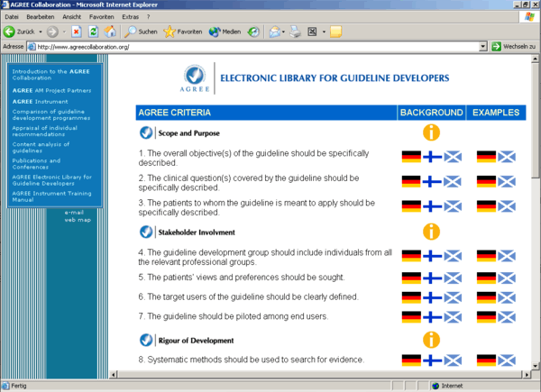The height and width of the screenshot is (392, 541).
Task: Click vertical scrollbar up arrow
Action: coord(535,59)
